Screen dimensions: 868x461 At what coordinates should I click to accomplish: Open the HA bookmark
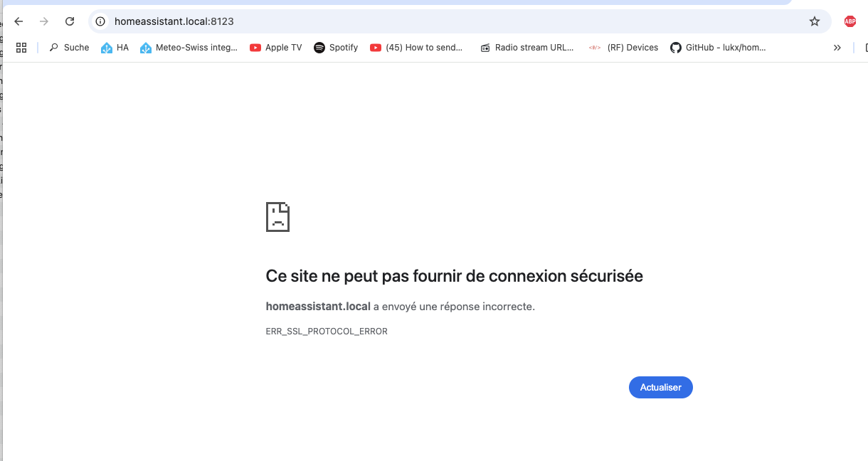(115, 48)
